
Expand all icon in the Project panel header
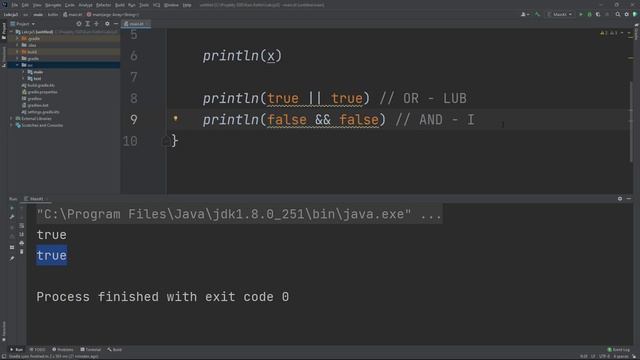(x=87, y=24)
